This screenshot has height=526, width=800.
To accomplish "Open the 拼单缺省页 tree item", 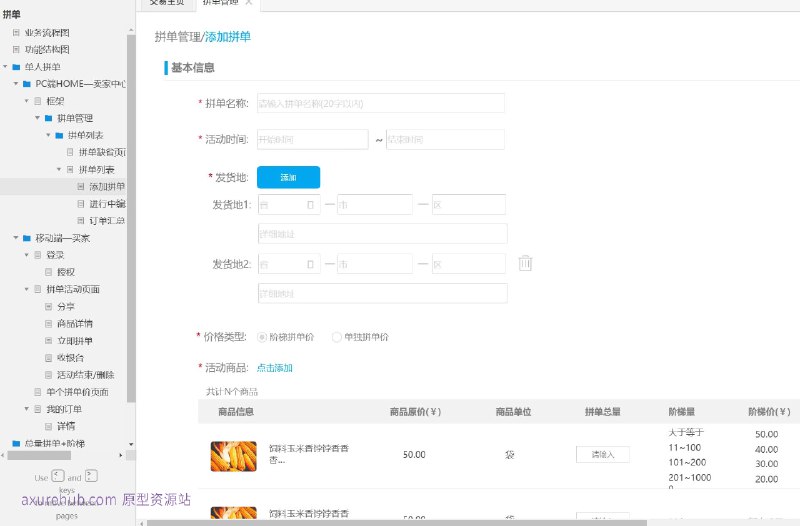I will pos(102,152).
